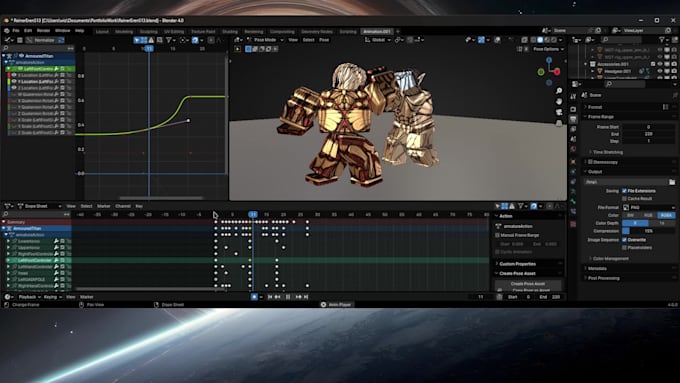Switch to the Shading workspace tab

click(230, 32)
